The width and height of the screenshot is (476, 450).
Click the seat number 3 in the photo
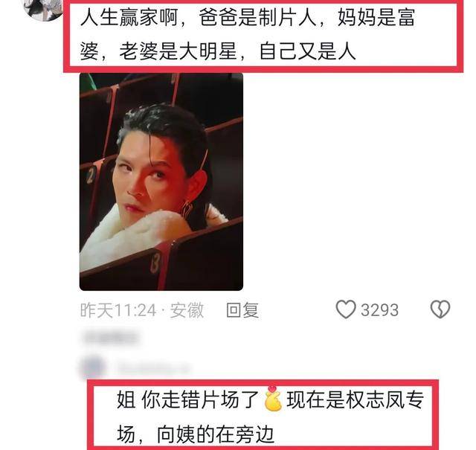[x=155, y=263]
